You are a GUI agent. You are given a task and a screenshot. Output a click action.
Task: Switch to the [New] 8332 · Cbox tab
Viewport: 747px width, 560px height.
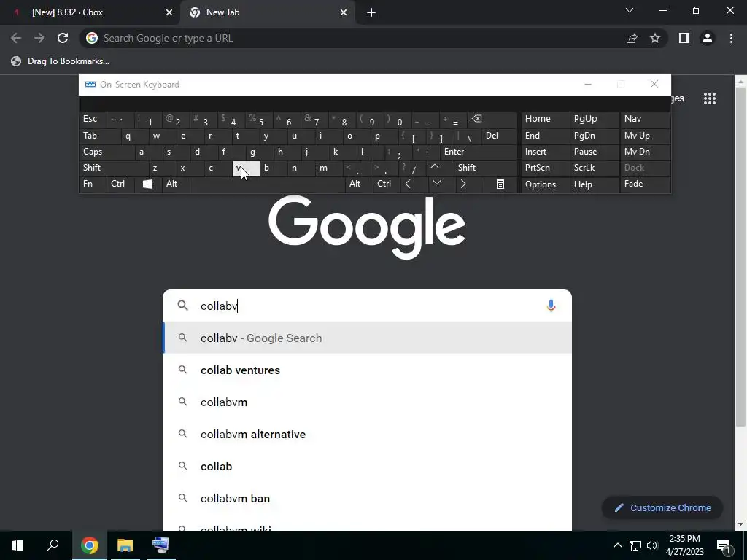click(90, 13)
